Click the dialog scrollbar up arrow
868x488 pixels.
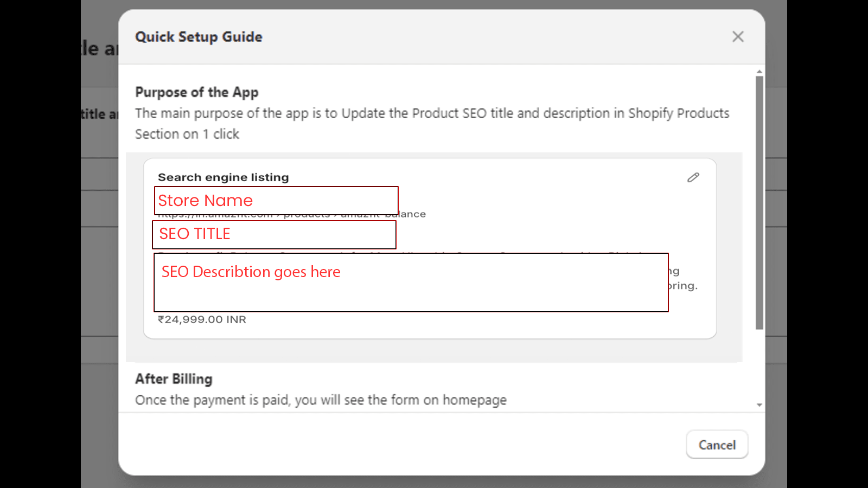coord(759,72)
